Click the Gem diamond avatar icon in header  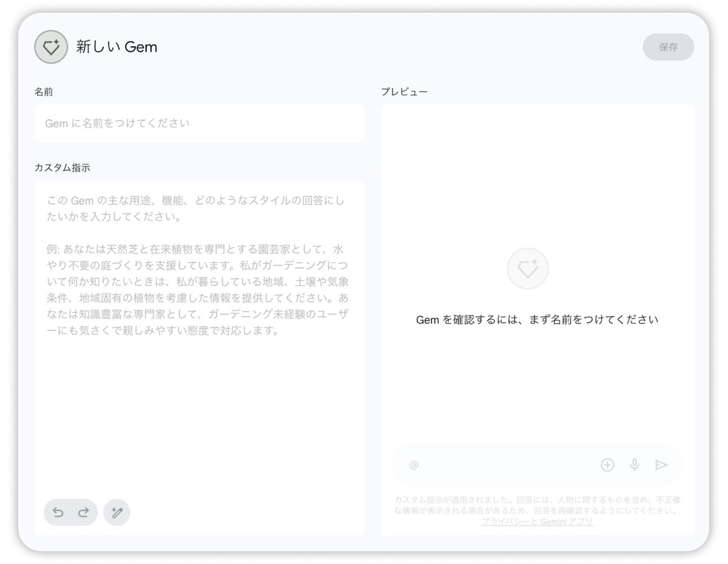click(x=51, y=47)
